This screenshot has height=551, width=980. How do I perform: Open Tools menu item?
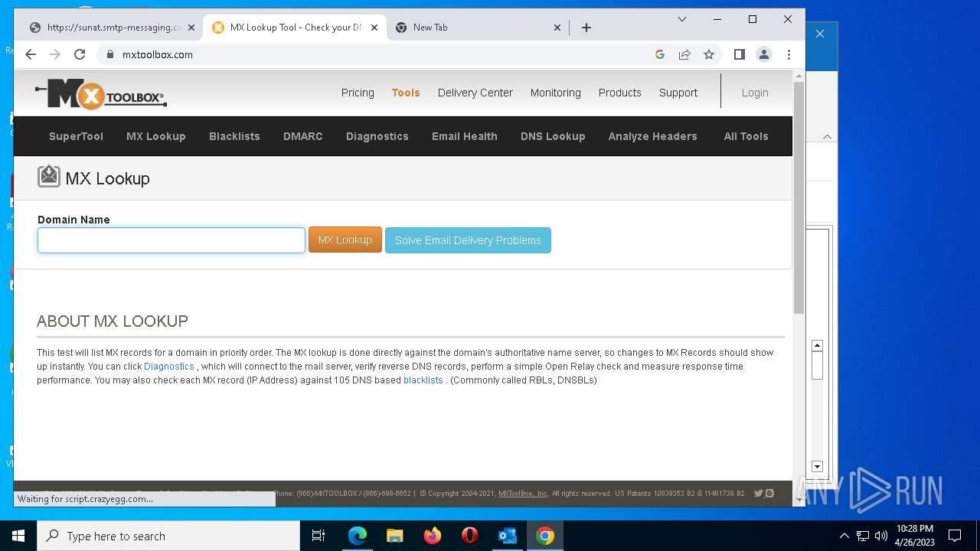[x=406, y=93]
